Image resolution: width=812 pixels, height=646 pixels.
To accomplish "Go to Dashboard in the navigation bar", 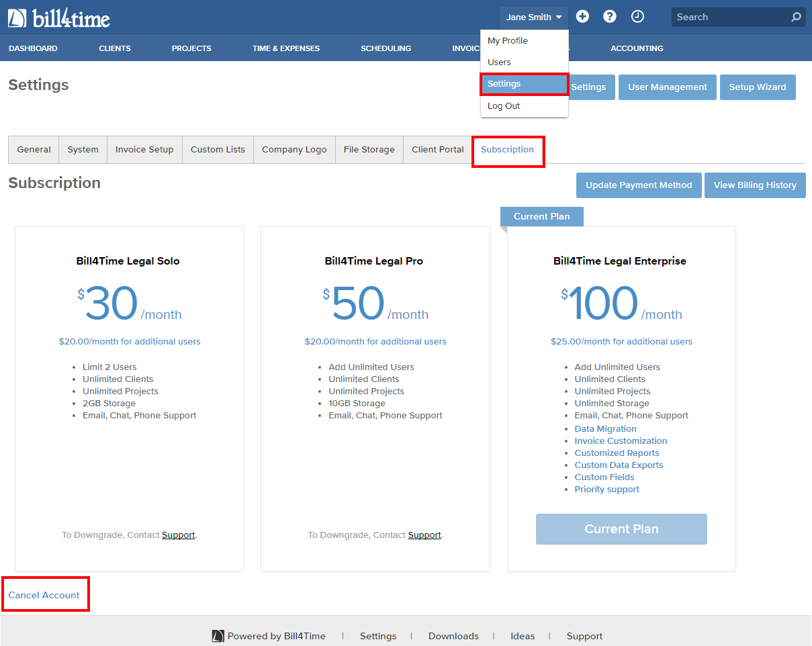I will pos(33,48).
